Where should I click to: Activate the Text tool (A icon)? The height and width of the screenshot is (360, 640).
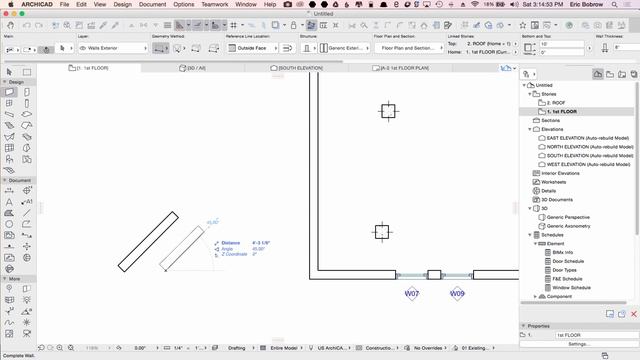point(9,202)
